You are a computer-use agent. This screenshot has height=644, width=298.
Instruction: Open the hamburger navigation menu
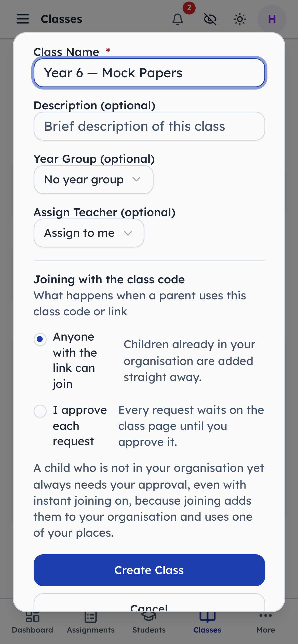click(23, 19)
